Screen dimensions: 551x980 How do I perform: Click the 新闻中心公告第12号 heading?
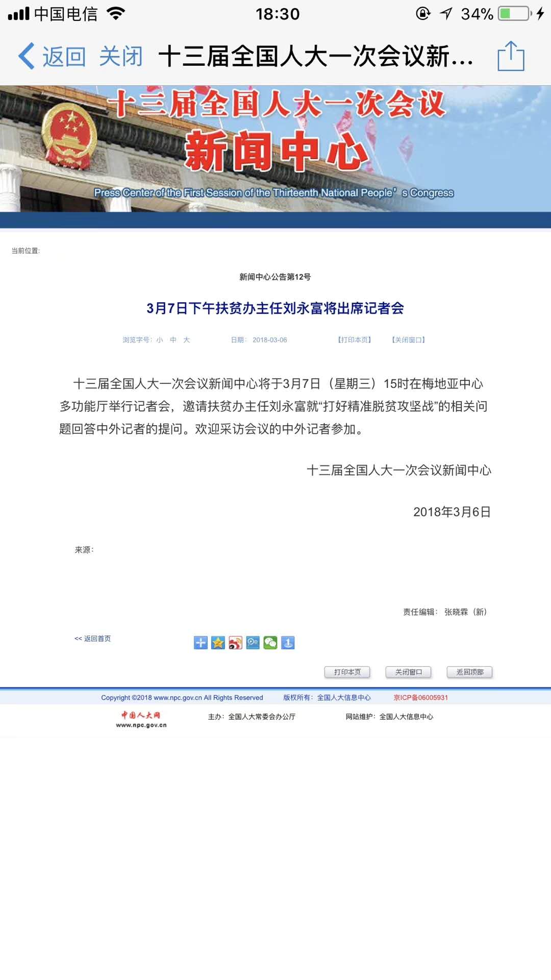[275, 277]
